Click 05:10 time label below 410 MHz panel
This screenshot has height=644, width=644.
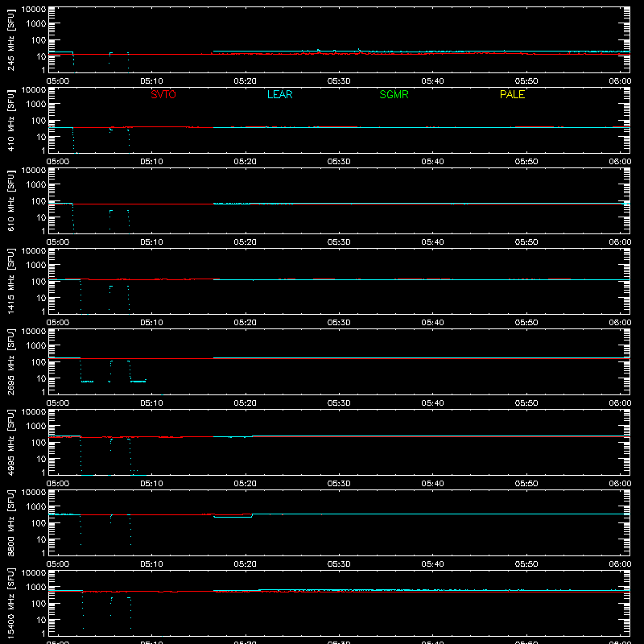[x=151, y=162]
